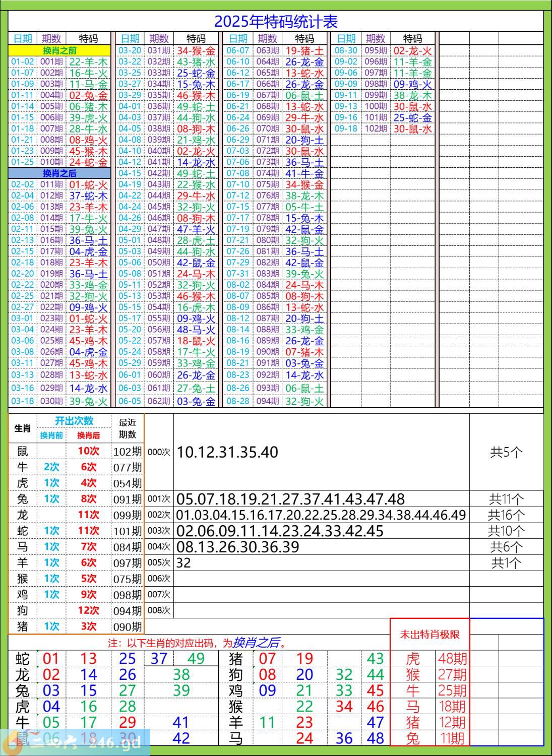Select 鼠's "10次" count cell
552x756 pixels.
(88, 451)
